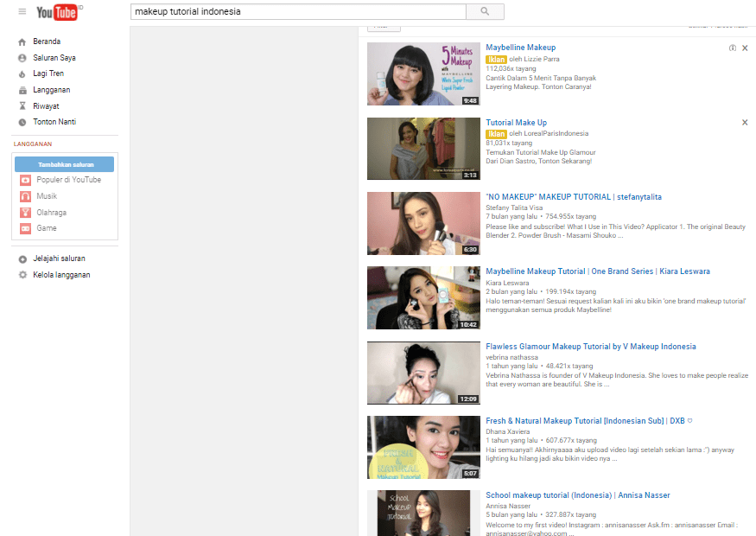Open Kelola langganan link

click(x=61, y=275)
